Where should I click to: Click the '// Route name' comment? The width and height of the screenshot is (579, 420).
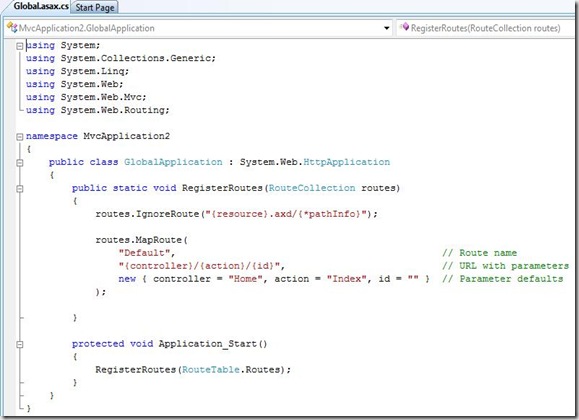(x=479, y=253)
